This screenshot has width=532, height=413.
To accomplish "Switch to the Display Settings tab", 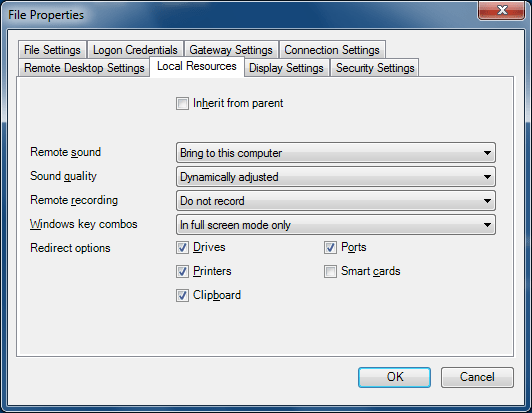I will pos(286,68).
